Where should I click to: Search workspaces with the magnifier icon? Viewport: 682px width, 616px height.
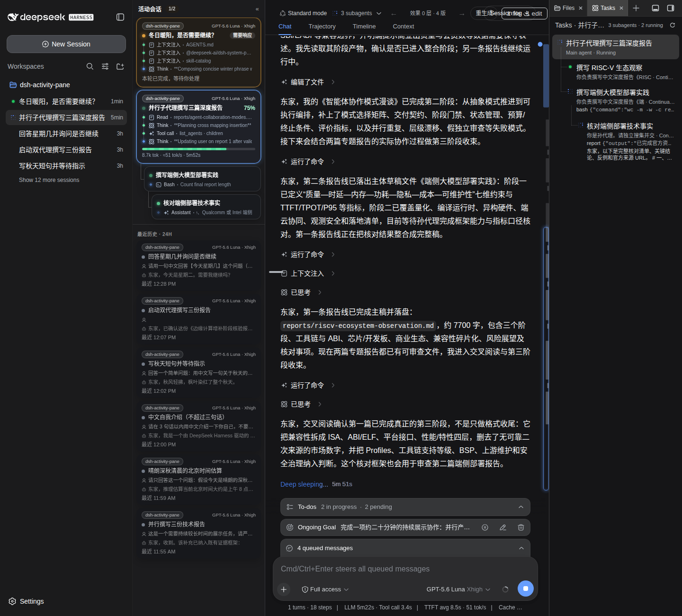[90, 66]
